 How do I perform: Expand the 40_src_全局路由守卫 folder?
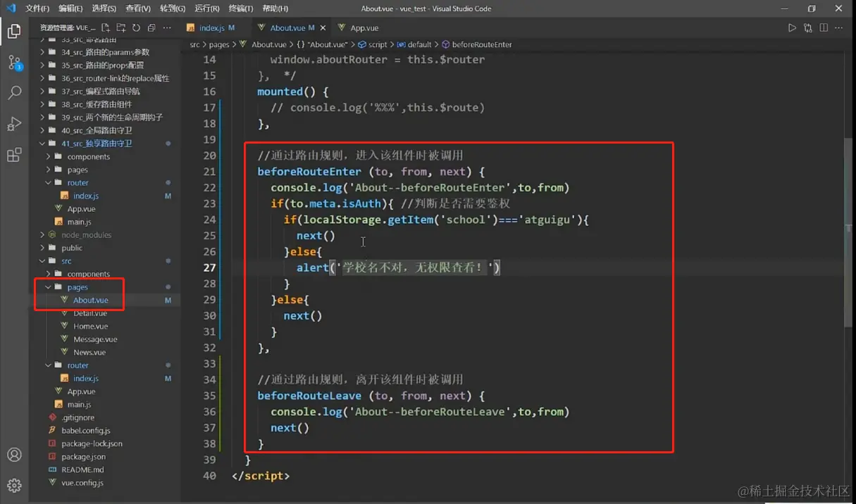point(97,130)
